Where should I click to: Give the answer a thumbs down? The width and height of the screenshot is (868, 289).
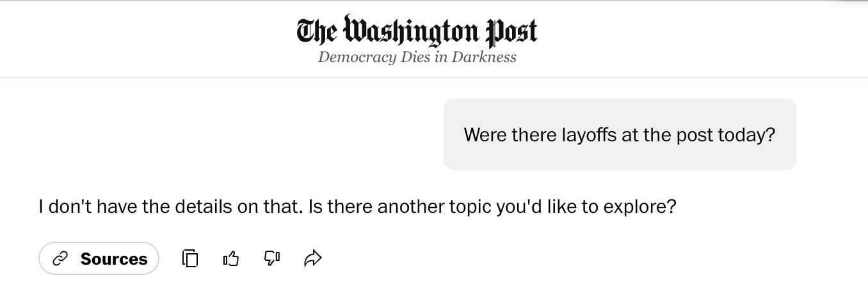(x=272, y=258)
